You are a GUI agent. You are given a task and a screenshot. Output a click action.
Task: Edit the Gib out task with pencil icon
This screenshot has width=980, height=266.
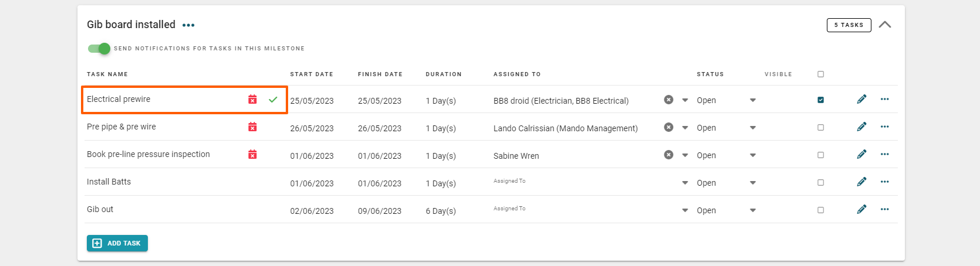pos(861,210)
